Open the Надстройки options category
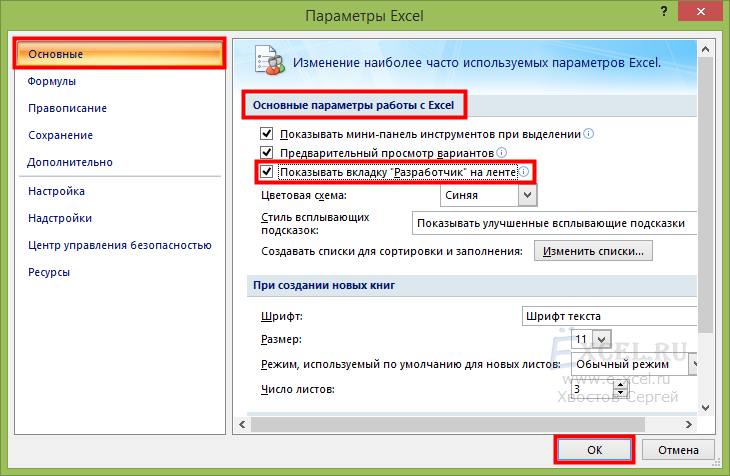The height and width of the screenshot is (476, 730). 60,218
